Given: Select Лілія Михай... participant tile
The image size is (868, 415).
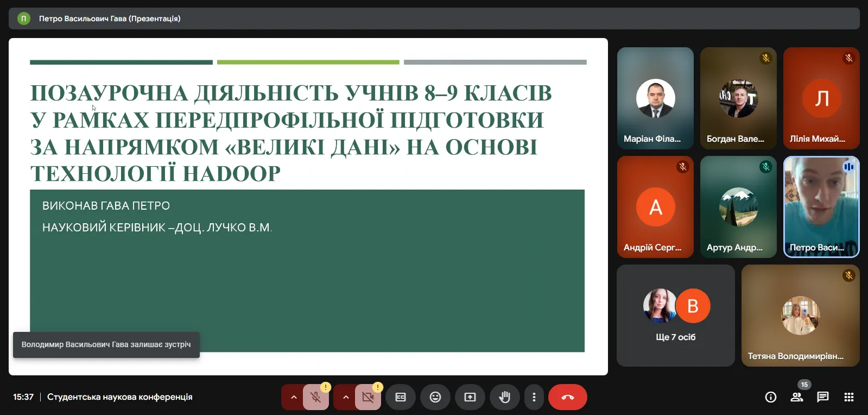Looking at the screenshot, I should (821, 98).
